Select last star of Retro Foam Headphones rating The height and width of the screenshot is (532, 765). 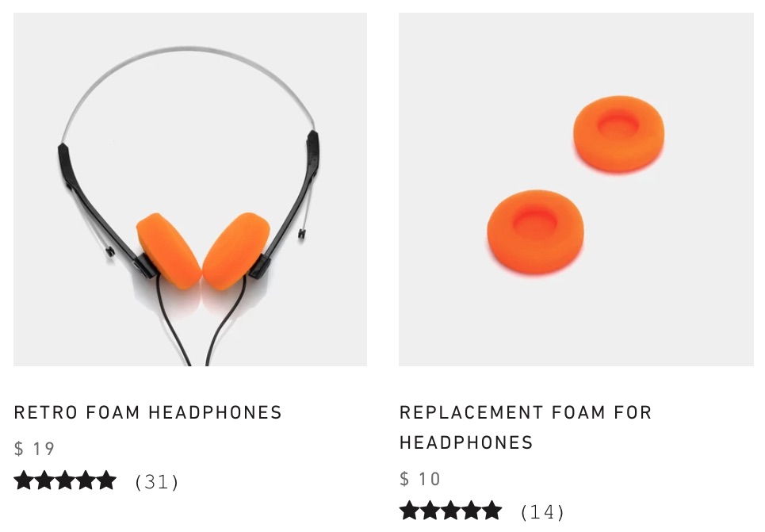pos(107,480)
